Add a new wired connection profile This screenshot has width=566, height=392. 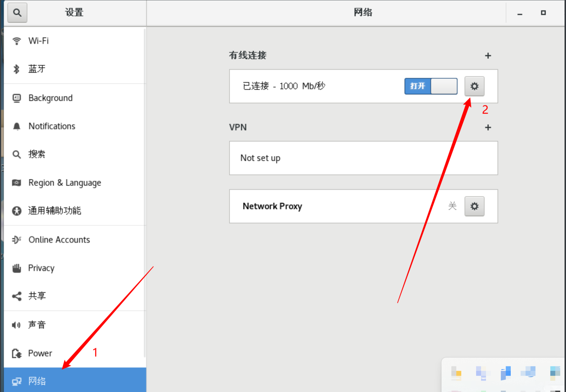pyautogui.click(x=488, y=56)
